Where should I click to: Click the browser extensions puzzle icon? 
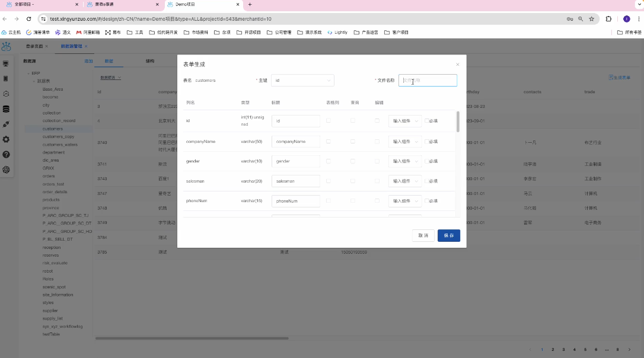(608, 19)
